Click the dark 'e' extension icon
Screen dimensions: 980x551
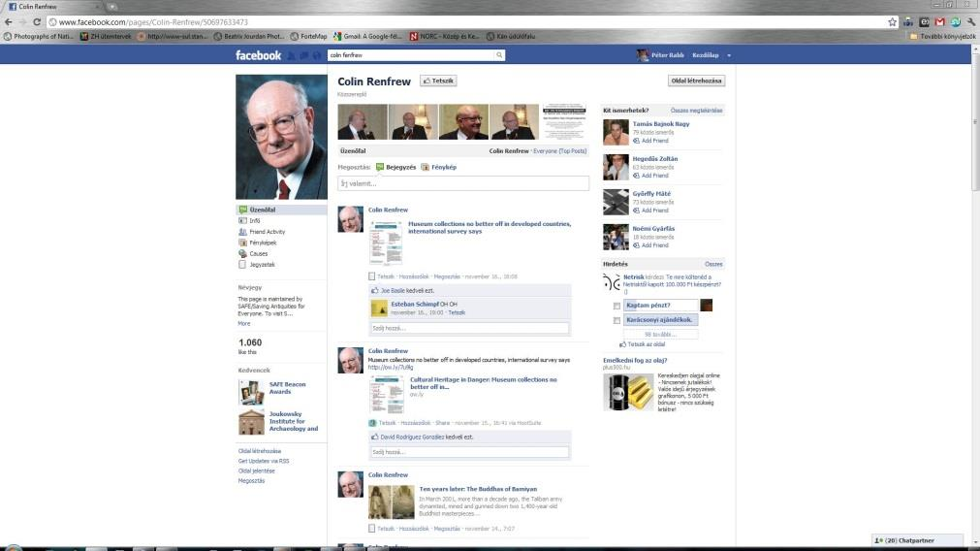click(924, 22)
